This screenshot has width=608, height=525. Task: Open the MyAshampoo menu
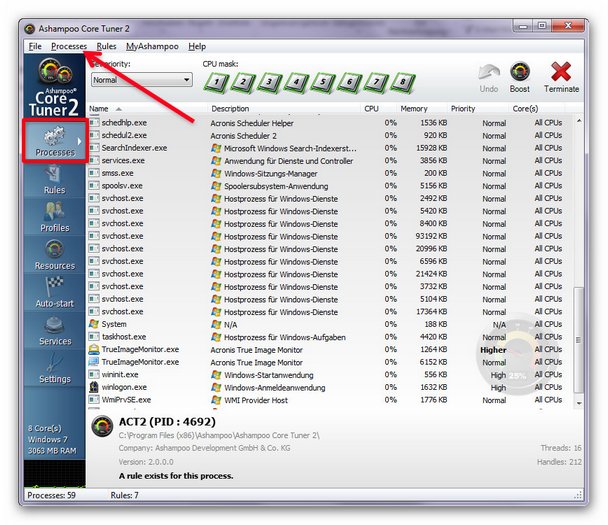point(152,47)
